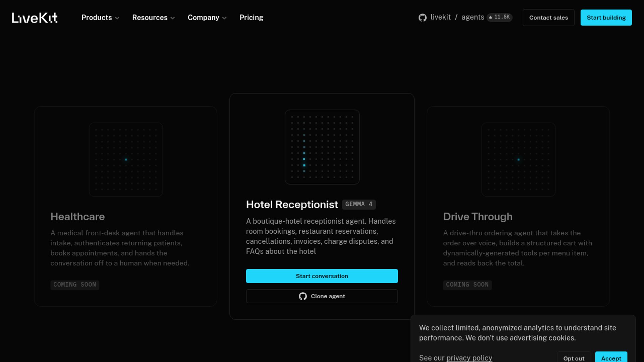Open the privacy policy link
Viewport: 644px width, 362px height.
[469, 358]
